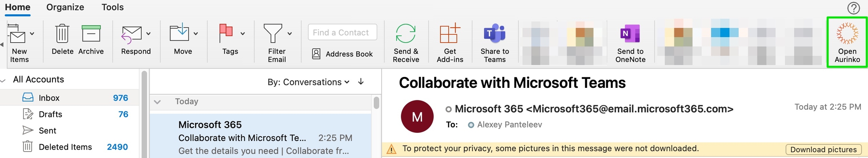Open the help question mark icon
The image size is (868, 158).
[x=853, y=8]
